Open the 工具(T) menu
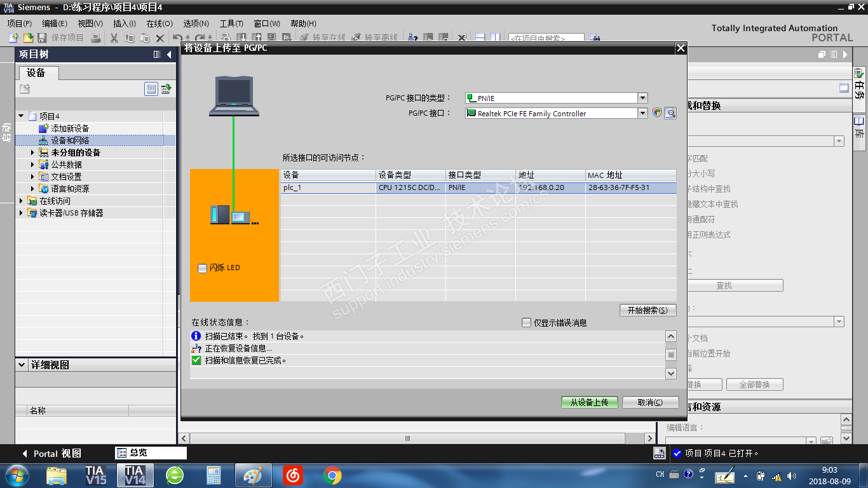868x488 pixels. [231, 24]
